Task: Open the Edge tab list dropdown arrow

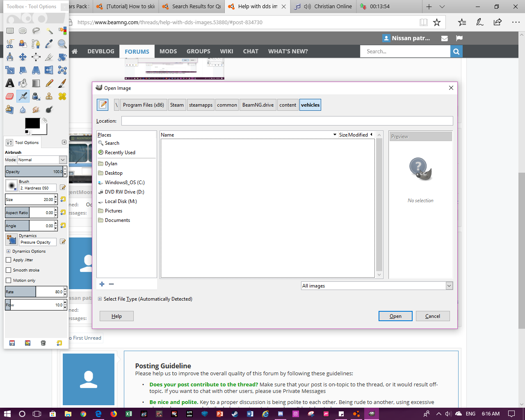Action: tap(442, 7)
